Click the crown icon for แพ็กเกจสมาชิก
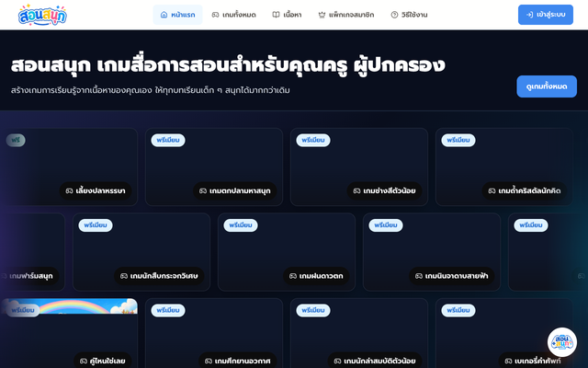 pyautogui.click(x=322, y=15)
